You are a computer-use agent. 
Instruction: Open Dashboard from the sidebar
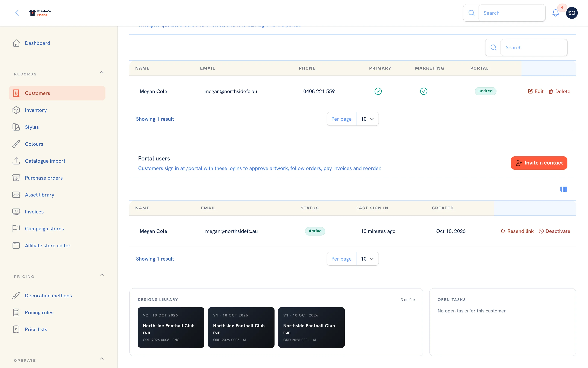[57, 43]
